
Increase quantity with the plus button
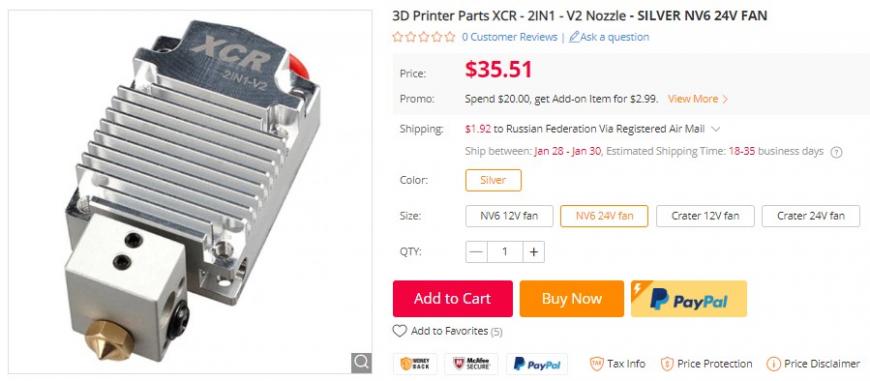[533, 252]
